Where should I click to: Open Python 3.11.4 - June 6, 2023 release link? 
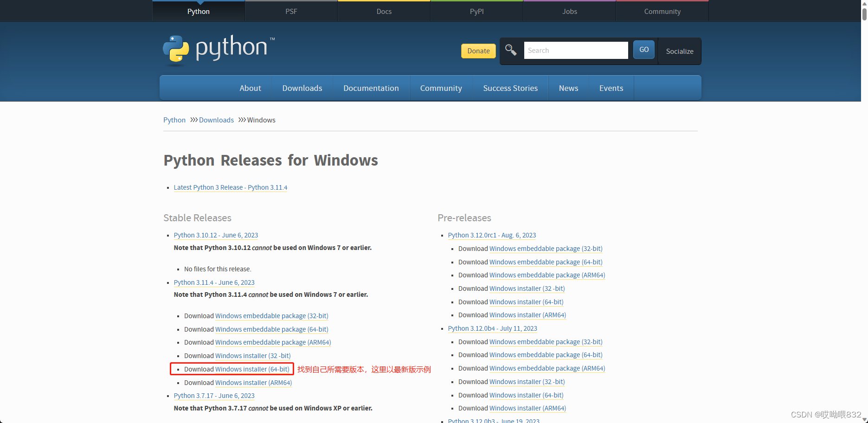coord(214,282)
